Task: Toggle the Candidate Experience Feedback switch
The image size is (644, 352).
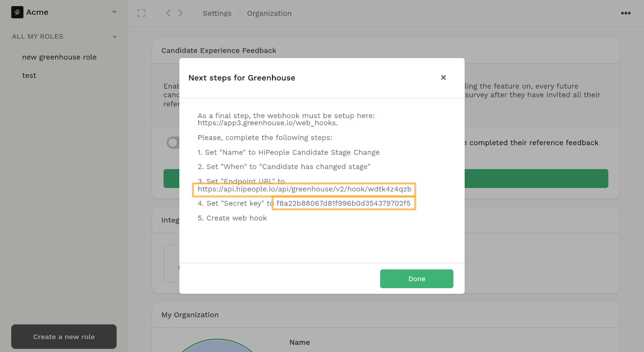Action: [x=173, y=142]
